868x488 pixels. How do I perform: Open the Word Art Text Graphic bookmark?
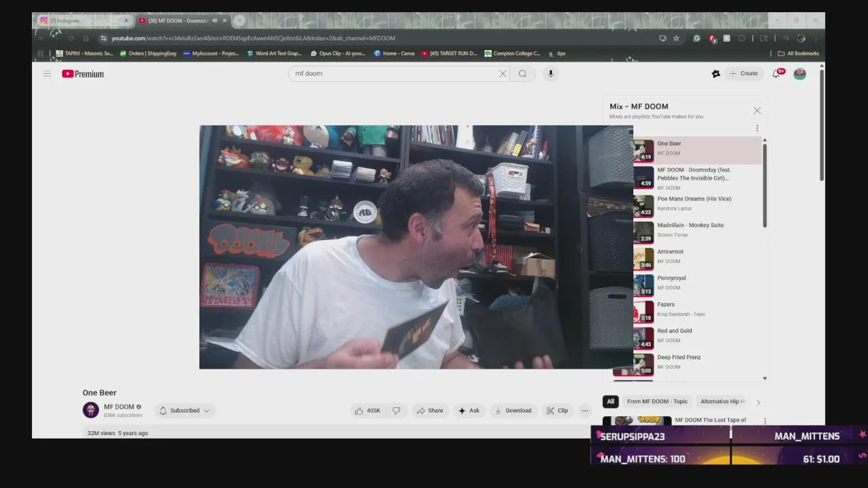pyautogui.click(x=274, y=54)
